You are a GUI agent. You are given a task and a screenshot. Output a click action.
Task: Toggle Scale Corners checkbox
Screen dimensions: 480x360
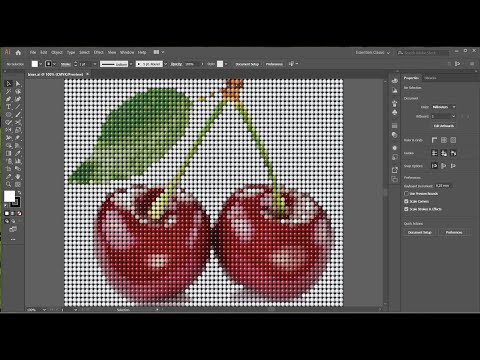pos(406,201)
